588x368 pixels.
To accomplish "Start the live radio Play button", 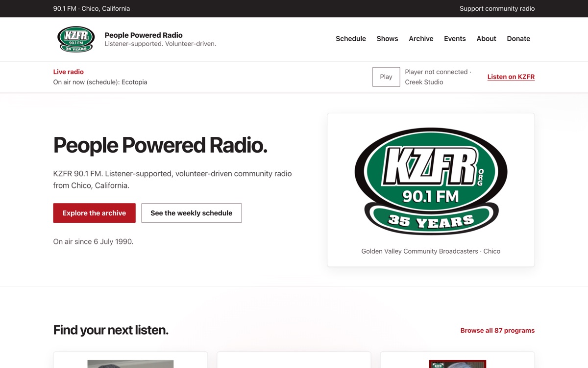I will pyautogui.click(x=386, y=77).
